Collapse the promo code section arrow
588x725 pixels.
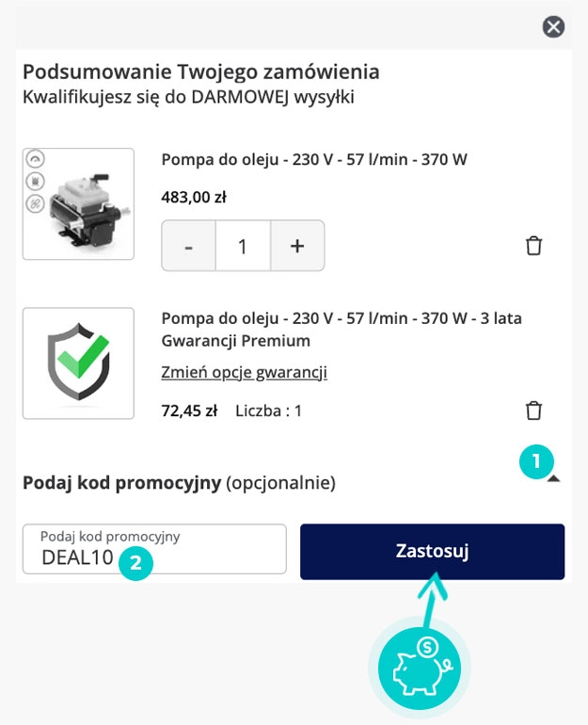pos(553,479)
